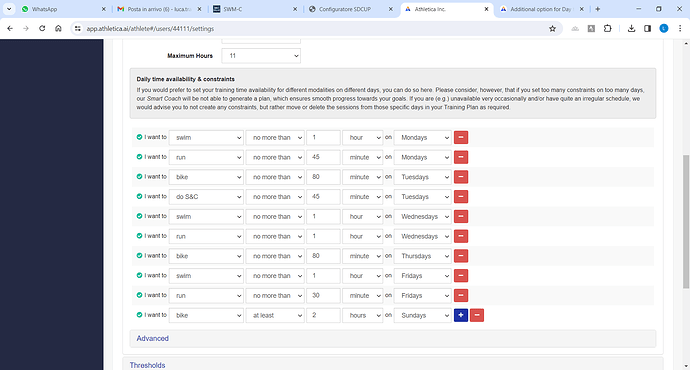Viewport: 690px width, 370px height.
Task: Toggle green check on run Mondays row
Action: point(139,157)
